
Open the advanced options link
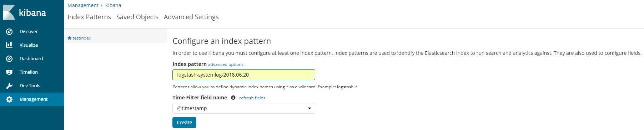[226, 64]
